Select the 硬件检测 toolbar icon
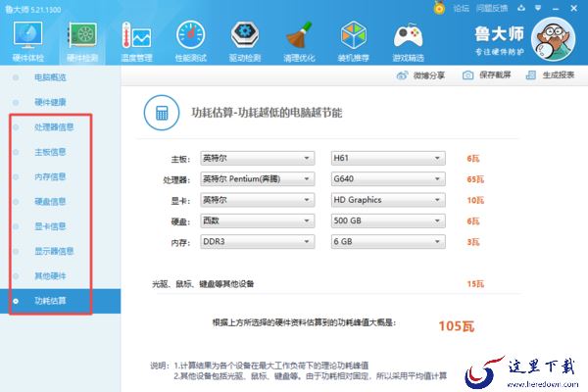This screenshot has width=588, height=392. pos(82,41)
